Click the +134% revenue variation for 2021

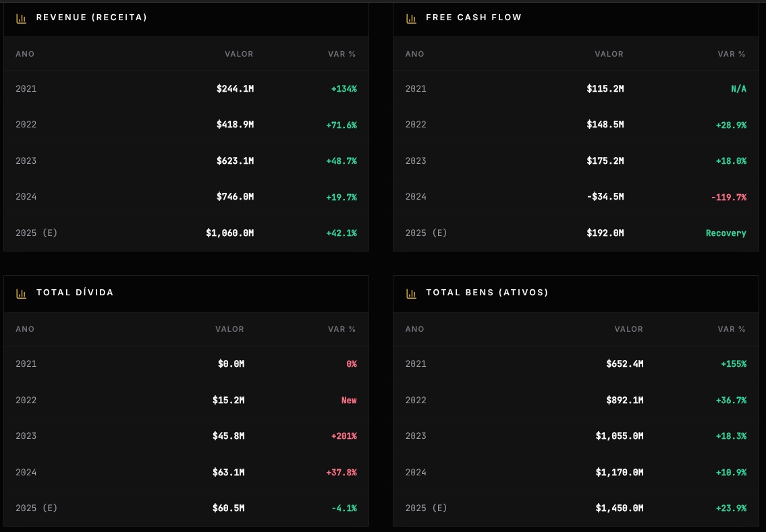(344, 89)
